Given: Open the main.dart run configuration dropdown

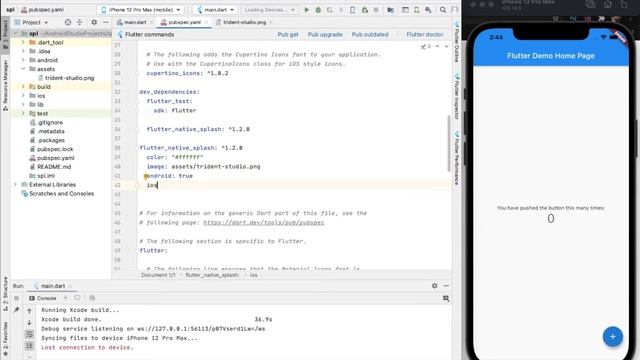Looking at the screenshot, I should (x=216, y=9).
